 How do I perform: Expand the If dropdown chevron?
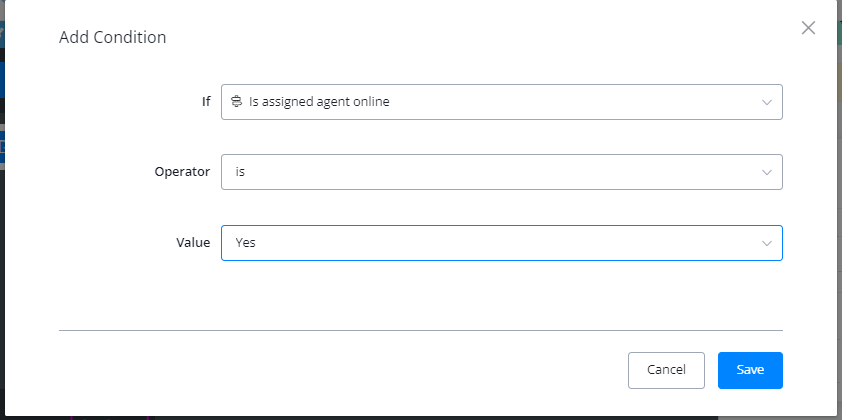(767, 102)
